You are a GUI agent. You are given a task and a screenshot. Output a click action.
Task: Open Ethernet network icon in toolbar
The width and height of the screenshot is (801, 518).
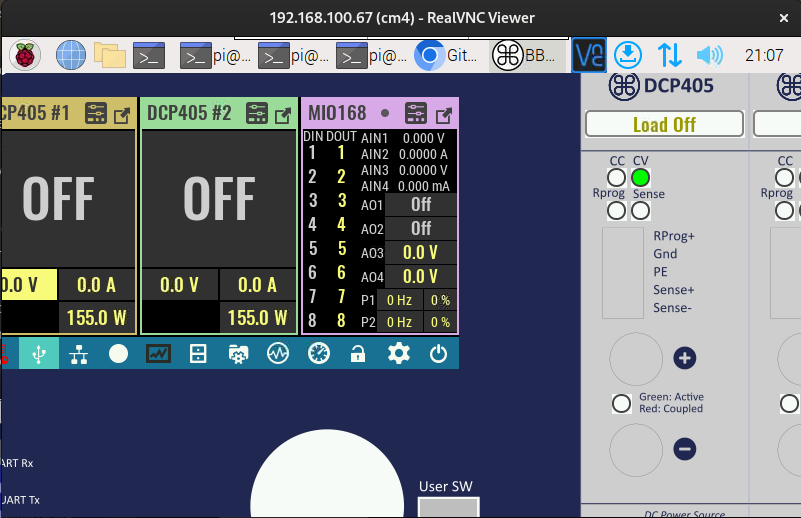coord(78,353)
